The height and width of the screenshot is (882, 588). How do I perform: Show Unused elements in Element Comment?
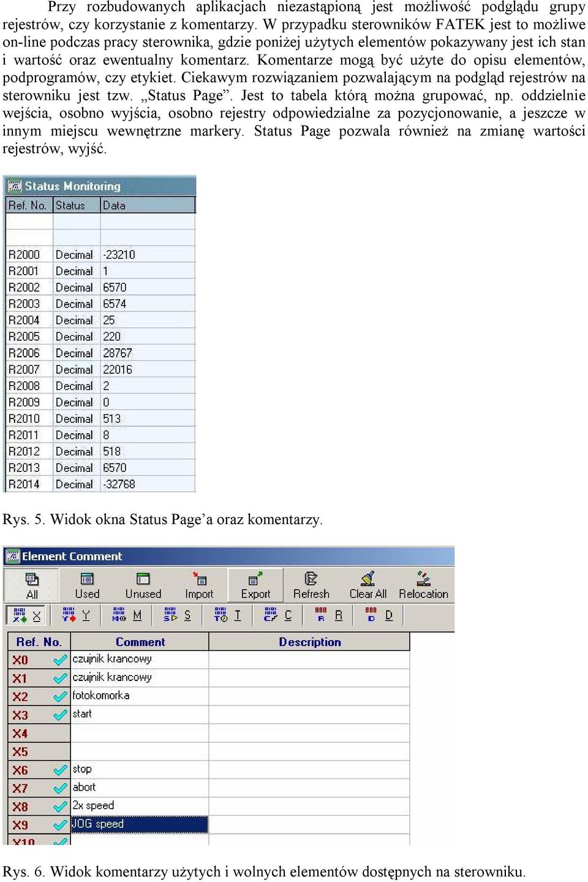click(x=143, y=585)
